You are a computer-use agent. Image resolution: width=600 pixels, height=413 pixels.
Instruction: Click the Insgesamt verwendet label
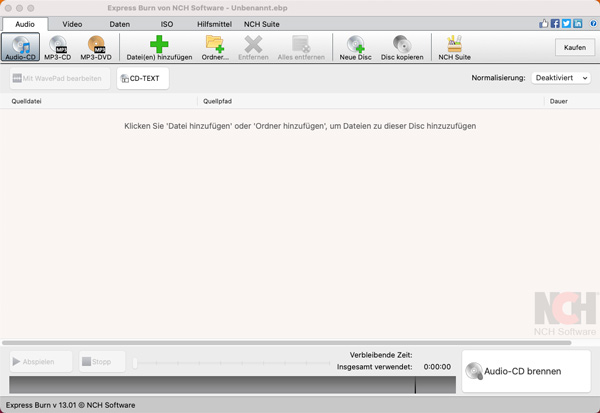click(x=374, y=367)
